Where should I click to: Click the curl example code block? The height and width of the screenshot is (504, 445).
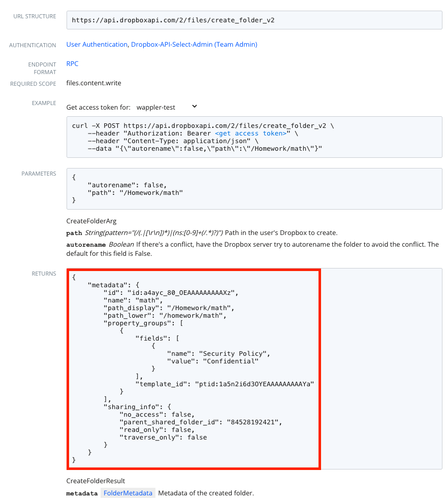click(254, 137)
